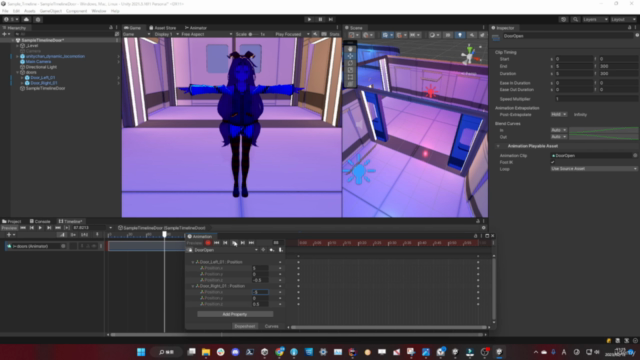The width and height of the screenshot is (640, 360).
Task: Switch to the Animator tab
Action: pos(196,28)
